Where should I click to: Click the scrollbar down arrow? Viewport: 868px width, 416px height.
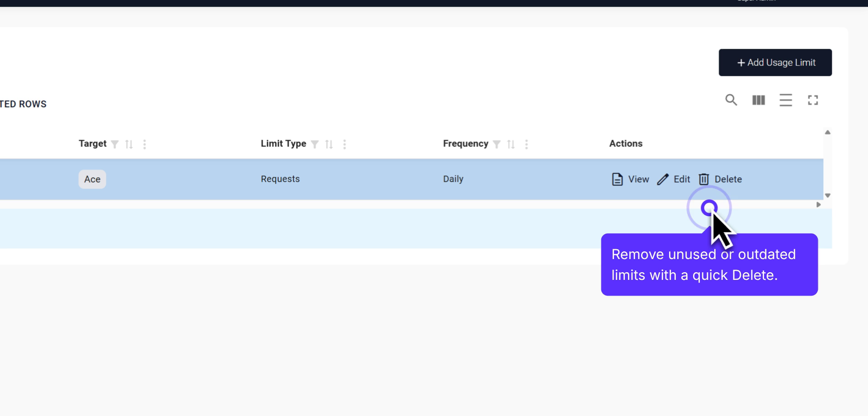(827, 195)
